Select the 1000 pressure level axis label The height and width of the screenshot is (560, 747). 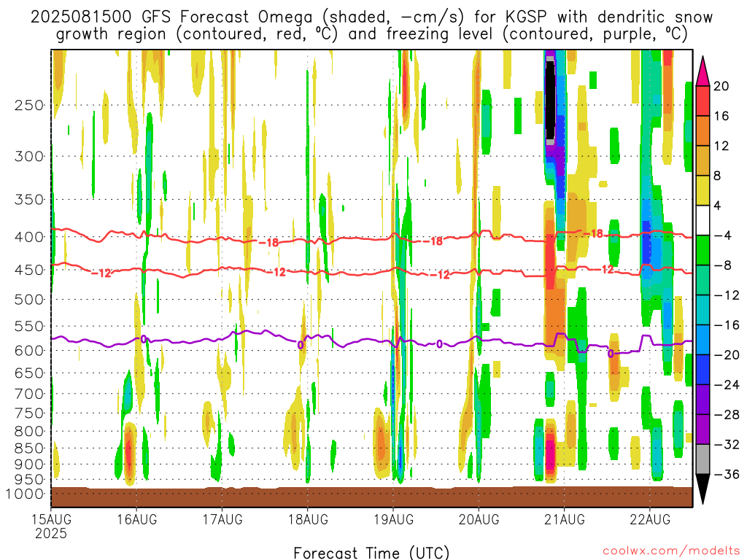[25, 494]
